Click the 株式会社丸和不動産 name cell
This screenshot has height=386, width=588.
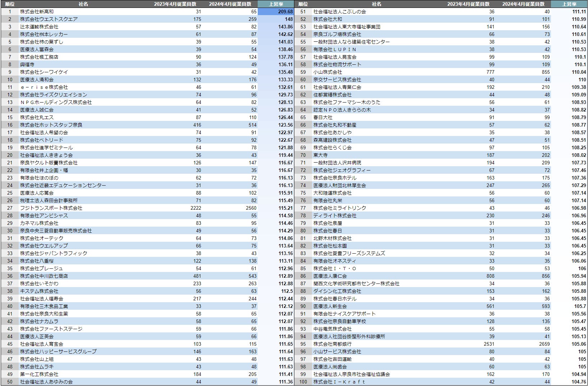(335, 125)
